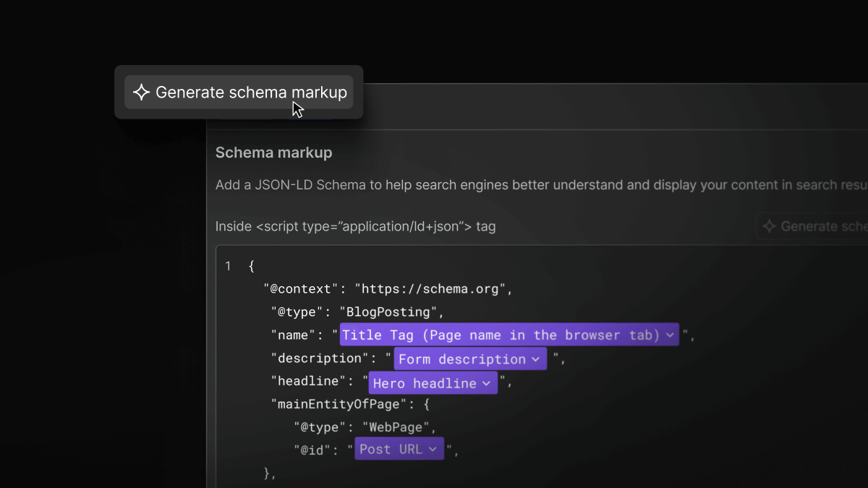Select the Post URL variable pill
868x488 pixels.
[391, 448]
